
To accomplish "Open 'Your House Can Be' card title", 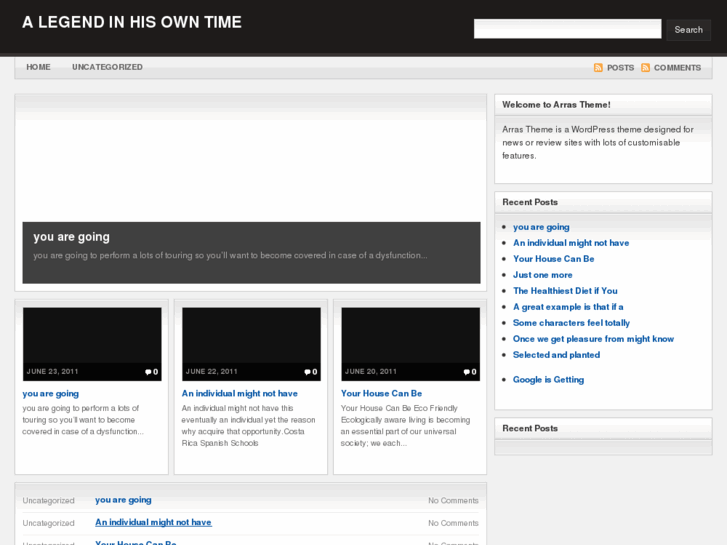I will tap(382, 394).
